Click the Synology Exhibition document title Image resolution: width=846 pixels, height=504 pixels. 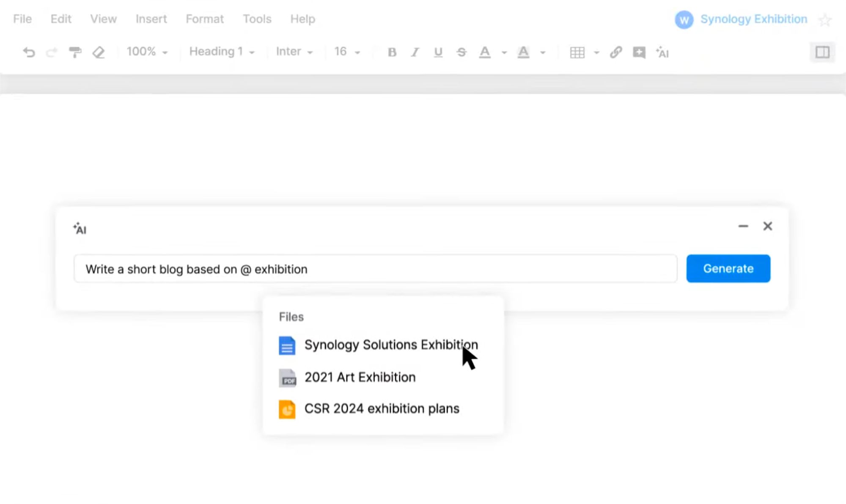coord(754,19)
